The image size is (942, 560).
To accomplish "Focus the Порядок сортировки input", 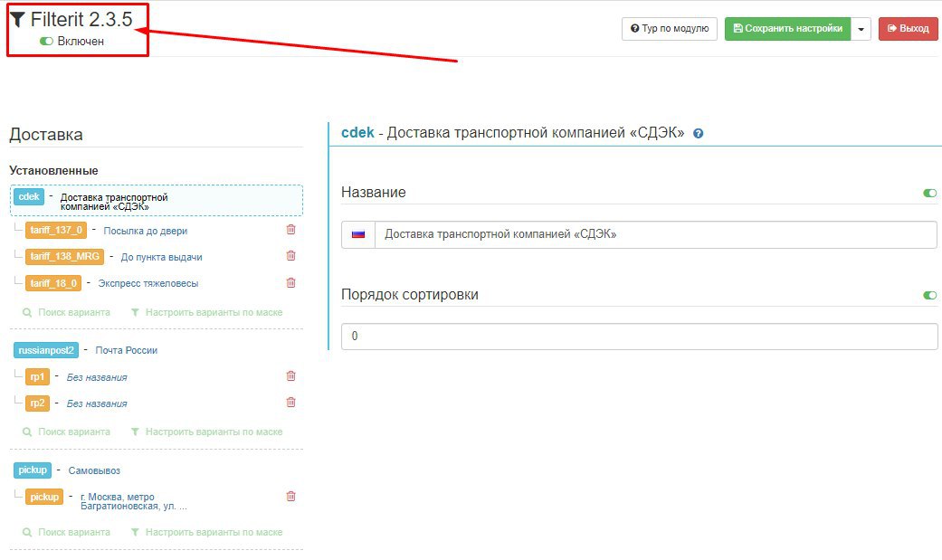I will [x=639, y=337].
